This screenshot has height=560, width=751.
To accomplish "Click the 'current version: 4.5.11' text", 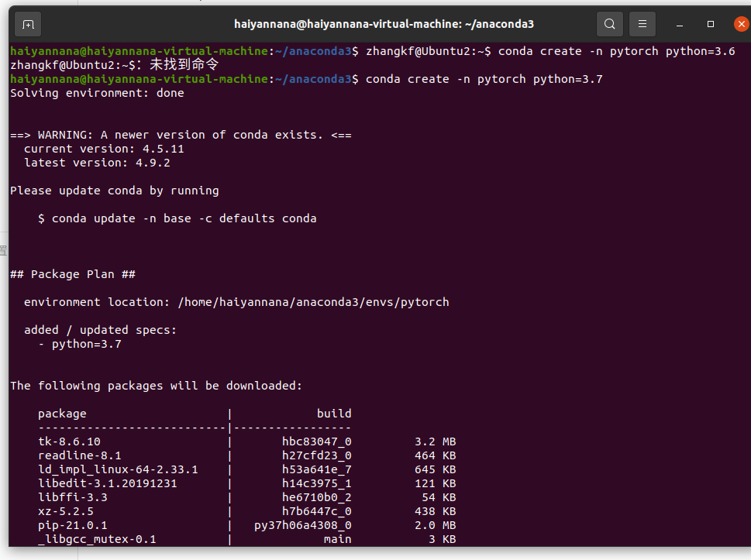I will (x=105, y=148).
